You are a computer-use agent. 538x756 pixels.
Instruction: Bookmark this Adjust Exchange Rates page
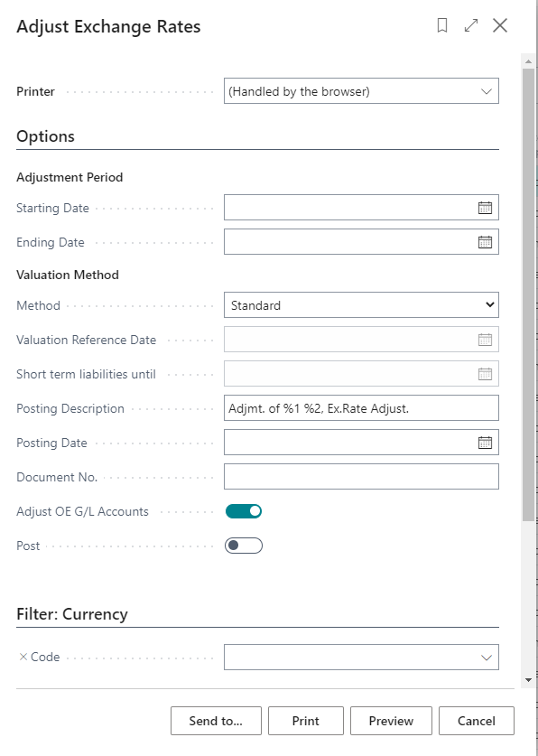pos(442,25)
